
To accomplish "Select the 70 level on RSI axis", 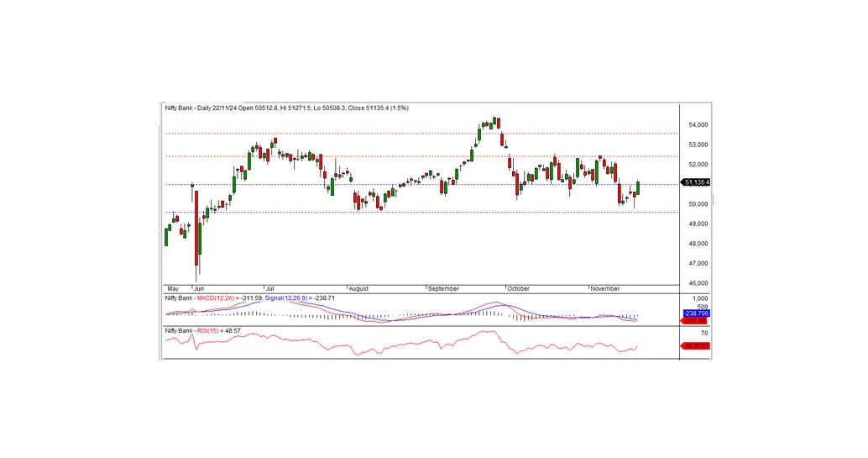I will (x=704, y=334).
